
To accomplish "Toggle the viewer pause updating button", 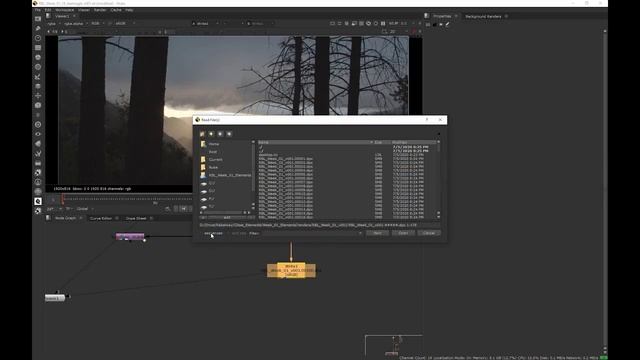I will click(383, 24).
